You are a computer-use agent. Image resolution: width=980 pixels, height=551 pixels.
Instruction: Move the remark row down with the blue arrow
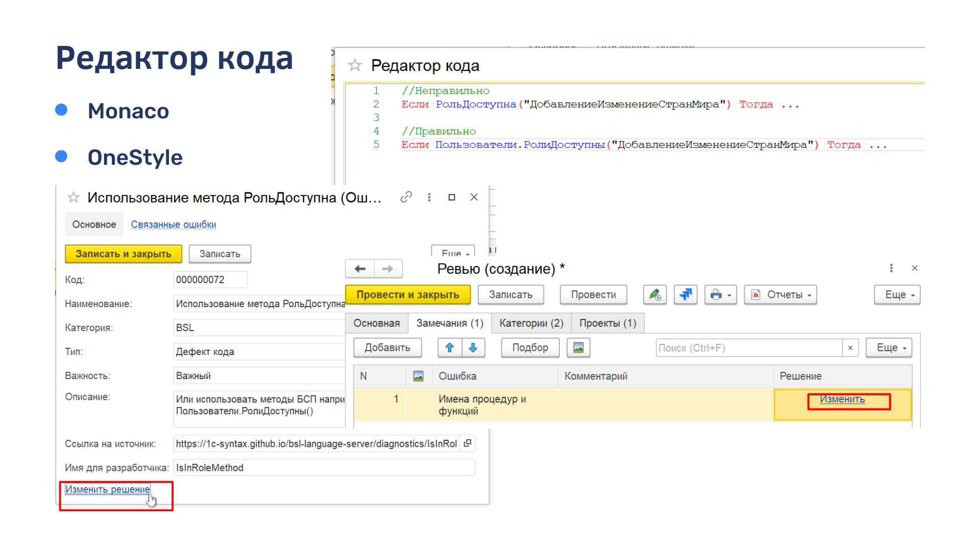point(473,348)
